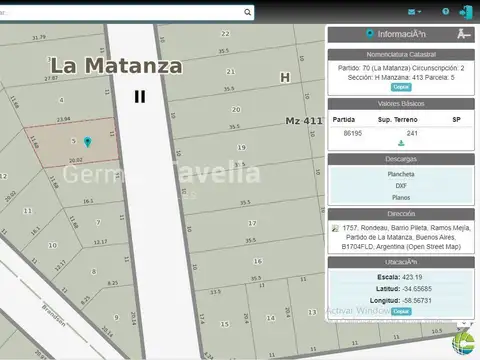This screenshot has height=360, width=480.
Task: Download the DXF file
Action: (x=401, y=186)
